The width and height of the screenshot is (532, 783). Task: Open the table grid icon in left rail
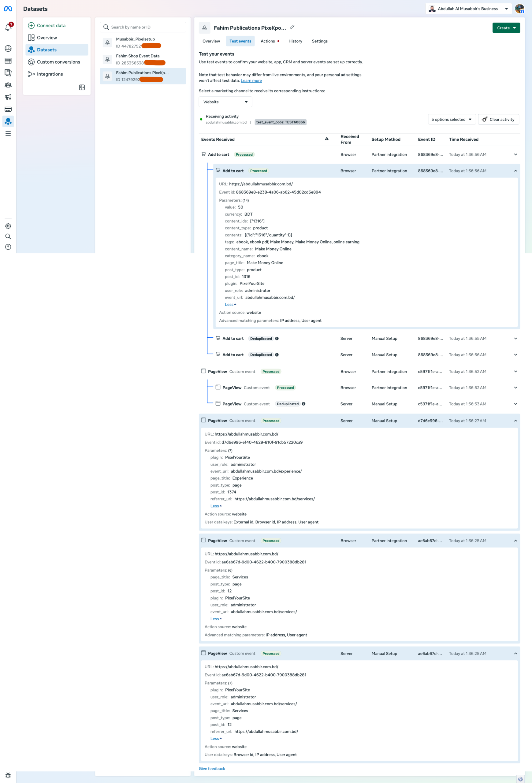[x=8, y=61]
